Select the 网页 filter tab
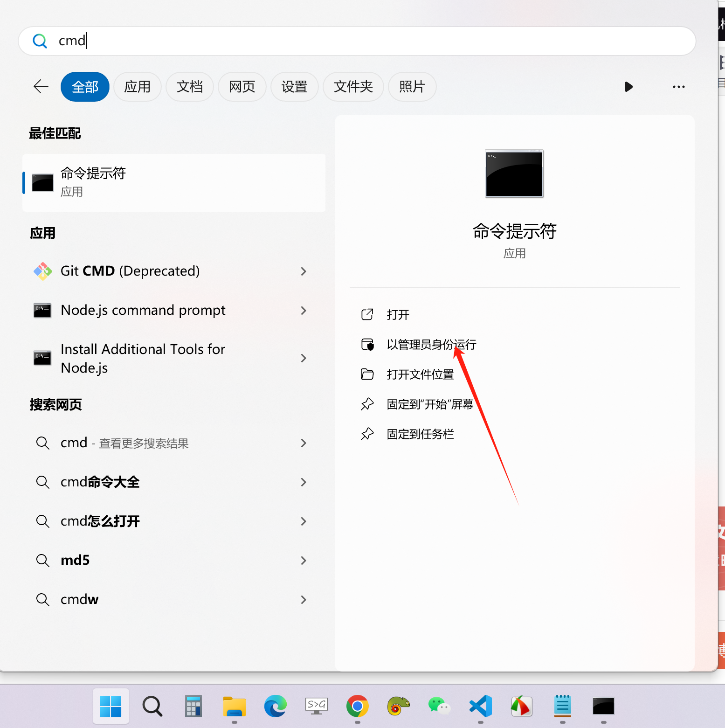Viewport: 725px width, 728px height. pos(242,87)
